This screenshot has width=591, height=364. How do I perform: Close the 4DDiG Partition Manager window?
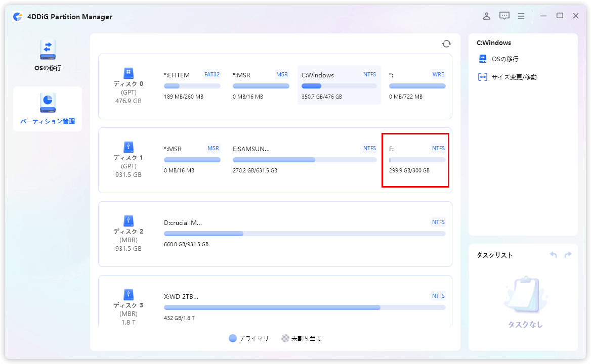pyautogui.click(x=575, y=16)
